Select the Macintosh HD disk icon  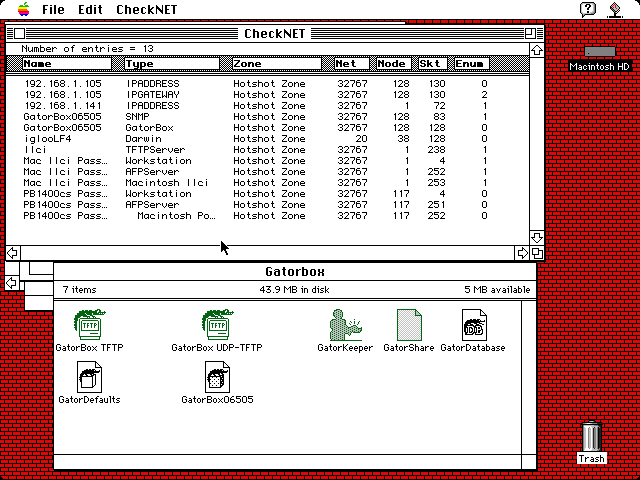coord(599,52)
